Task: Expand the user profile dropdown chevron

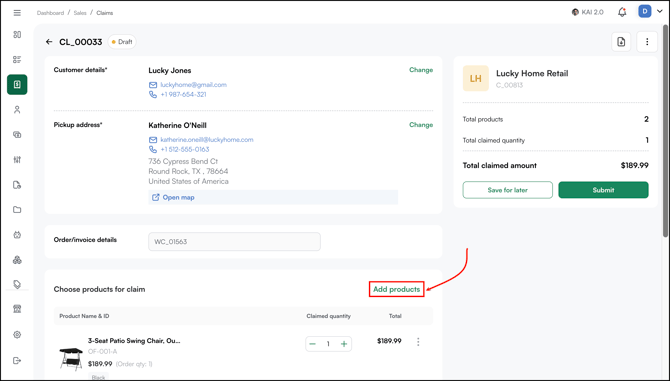Action: pos(659,12)
